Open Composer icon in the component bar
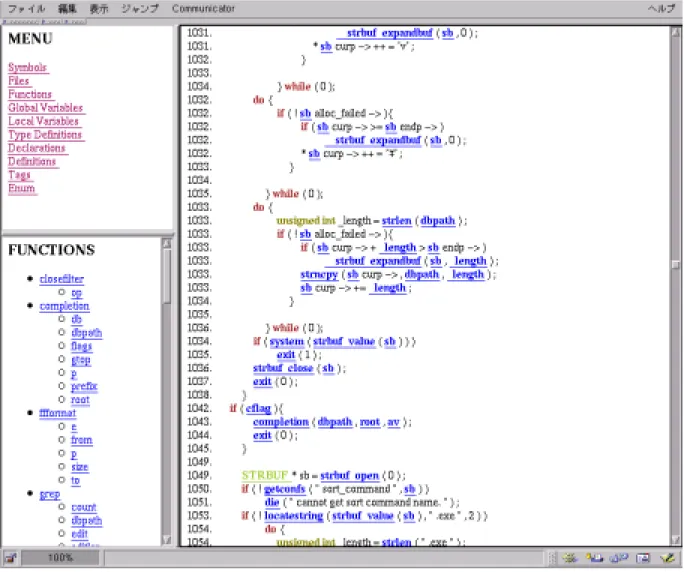Image resolution: width=684 pixels, height=572 pixels. tap(667, 558)
